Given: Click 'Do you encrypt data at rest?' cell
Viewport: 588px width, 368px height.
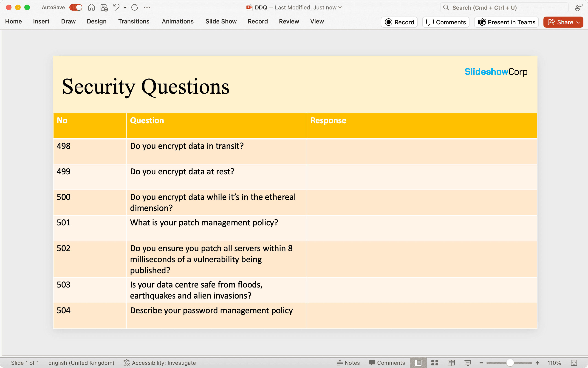Looking at the screenshot, I should click(x=217, y=177).
